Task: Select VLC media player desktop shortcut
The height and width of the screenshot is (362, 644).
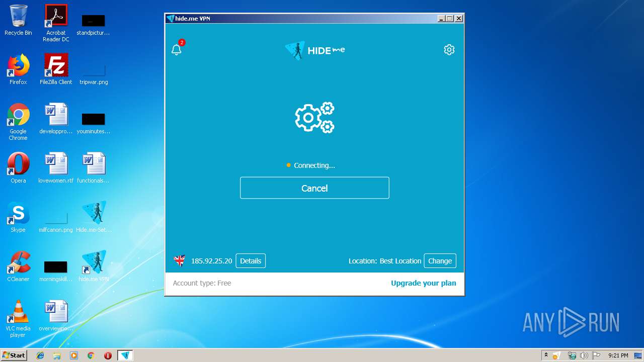Action: click(x=18, y=319)
